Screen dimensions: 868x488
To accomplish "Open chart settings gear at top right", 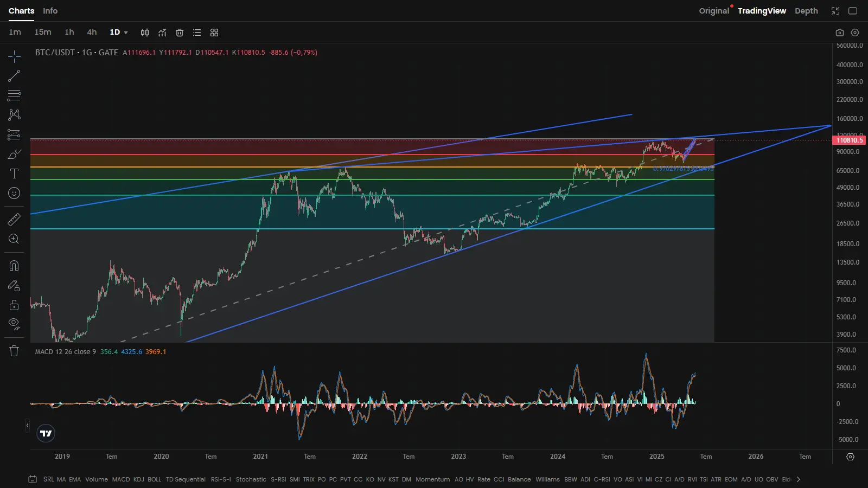I will click(856, 33).
